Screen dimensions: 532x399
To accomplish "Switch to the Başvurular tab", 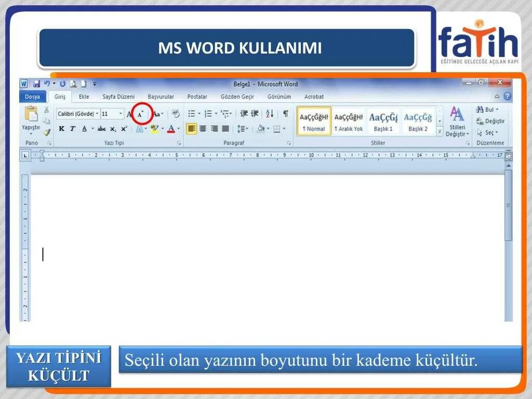I will (x=161, y=97).
